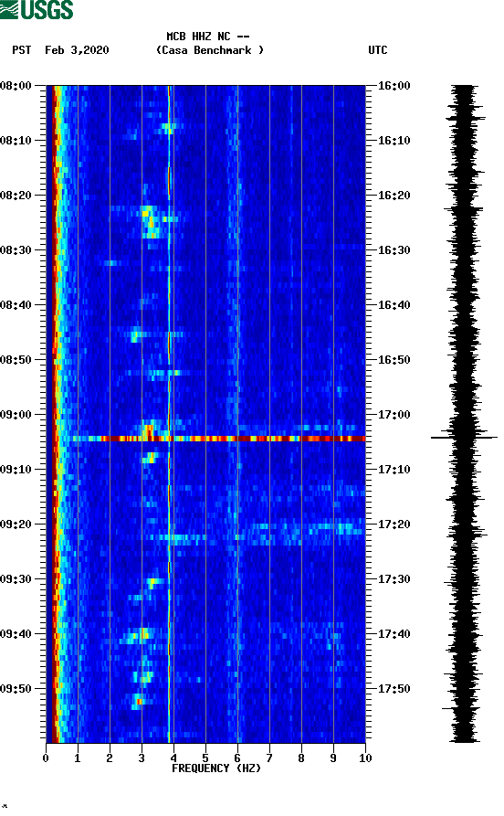The image size is (504, 816).
Task: Click the '2' frequency axis tick label
Action: coord(110,758)
